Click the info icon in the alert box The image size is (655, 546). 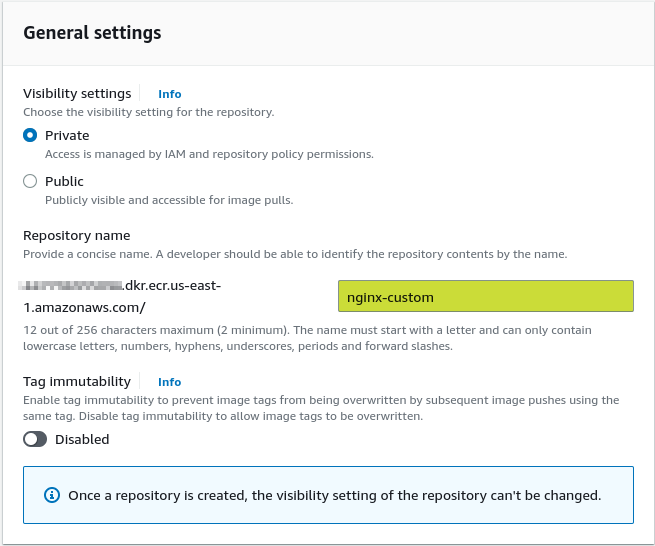pos(52,495)
